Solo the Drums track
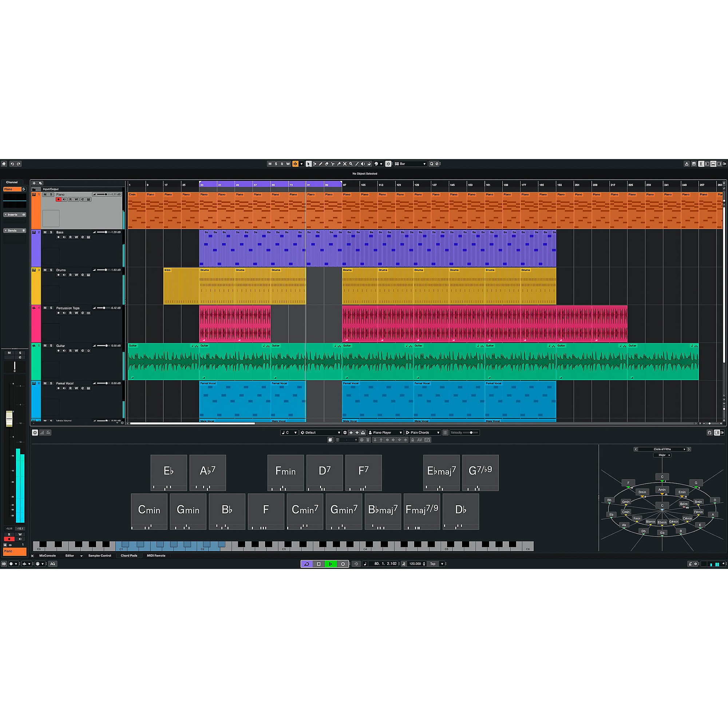 tap(52, 270)
